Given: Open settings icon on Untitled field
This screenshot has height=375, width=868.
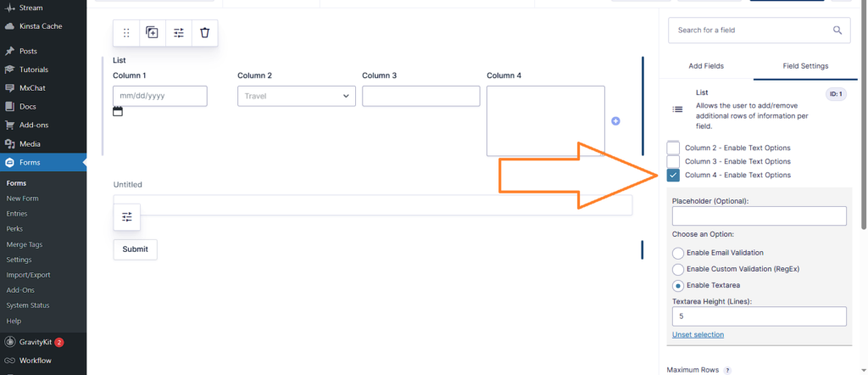Looking at the screenshot, I should point(127,216).
